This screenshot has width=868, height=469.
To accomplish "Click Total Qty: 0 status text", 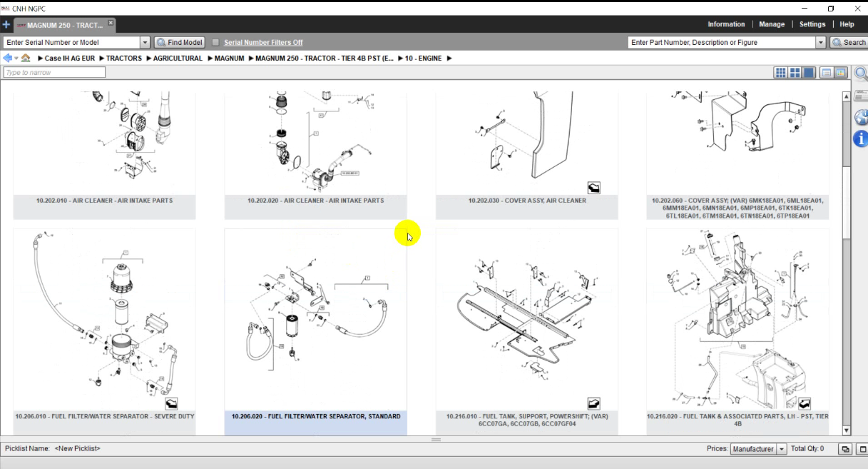I will [807, 449].
